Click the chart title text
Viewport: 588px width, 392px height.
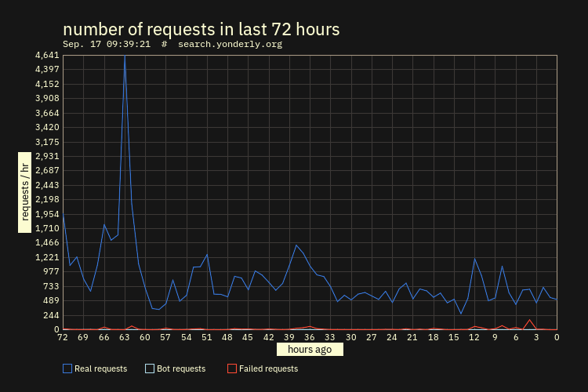pos(201,29)
